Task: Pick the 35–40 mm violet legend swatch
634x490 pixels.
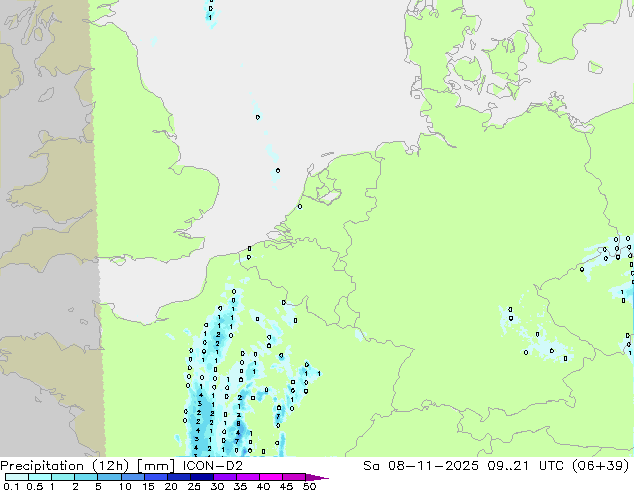Action: 247,477
